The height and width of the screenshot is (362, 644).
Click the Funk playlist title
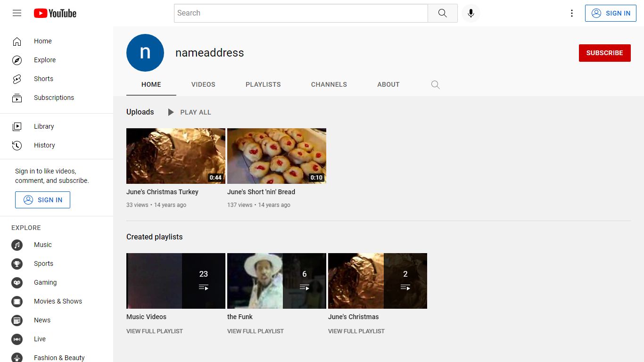point(240,317)
